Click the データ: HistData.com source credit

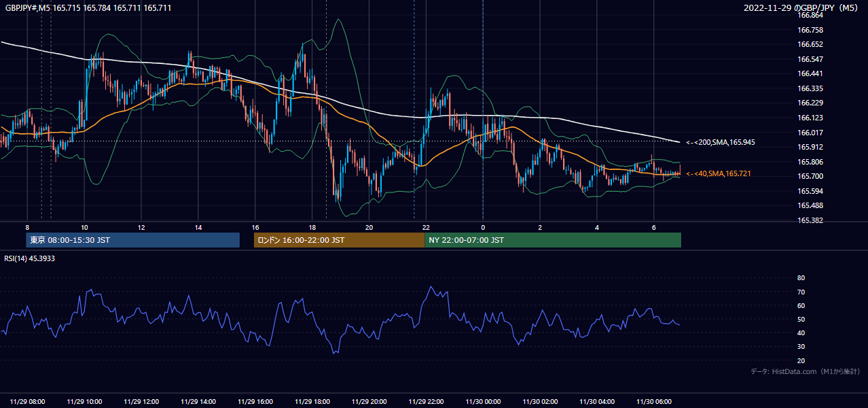pyautogui.click(x=805, y=371)
